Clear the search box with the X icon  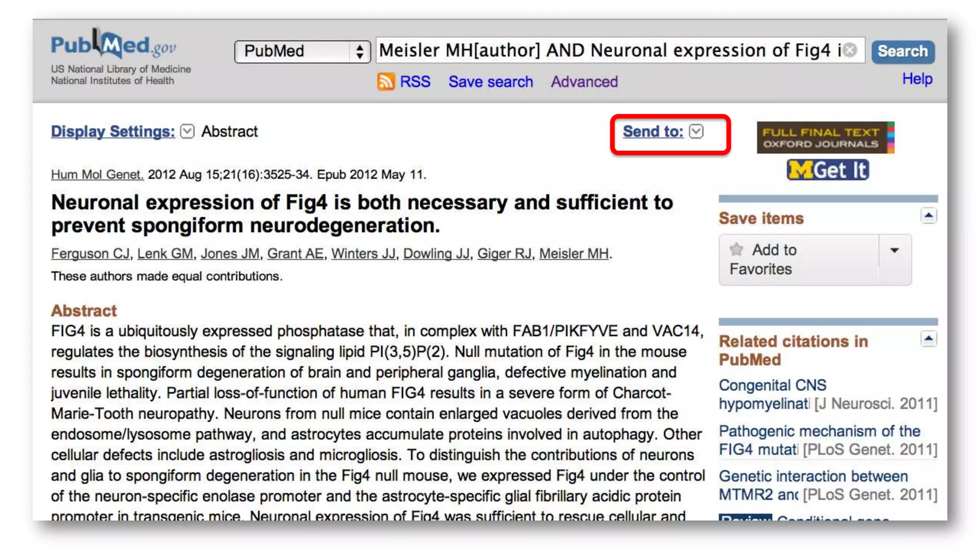point(850,50)
